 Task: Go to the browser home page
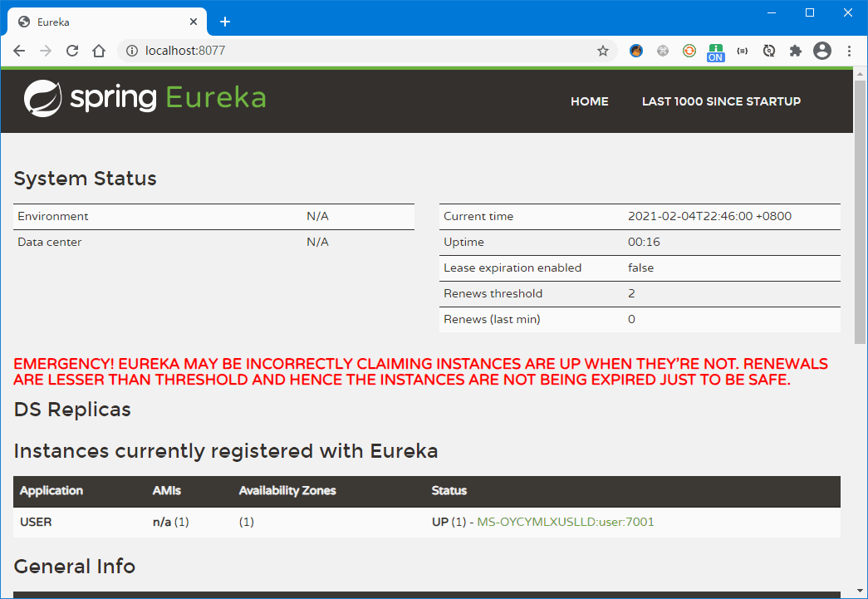tap(99, 51)
